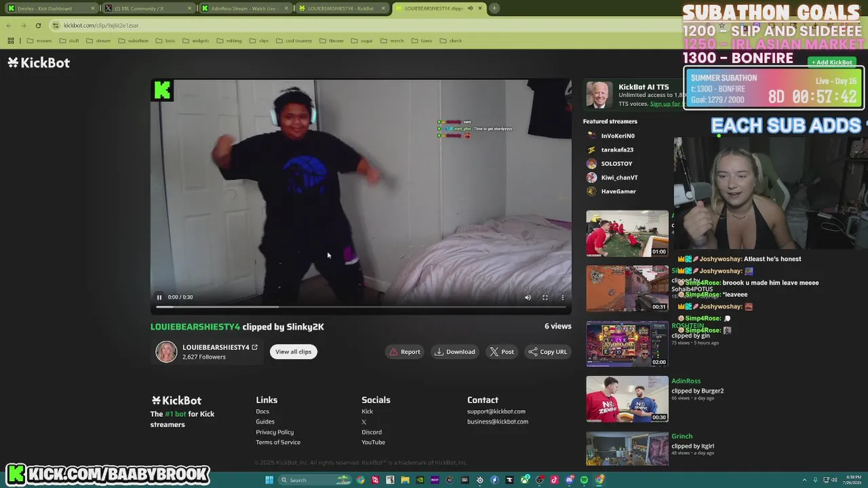This screenshot has width=868, height=488.
Task: Mute the clip with the player volume icon
Action: 528,297
